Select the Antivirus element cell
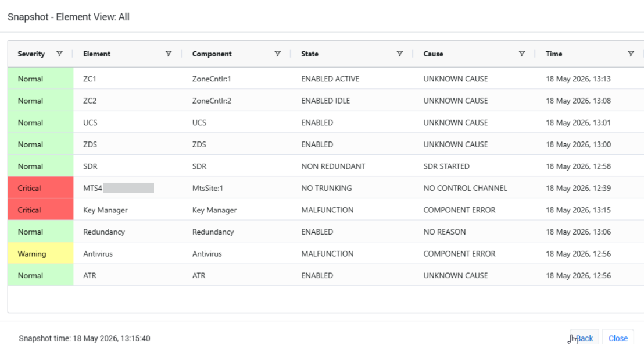Screen dimensions: 644x344 (x=128, y=253)
